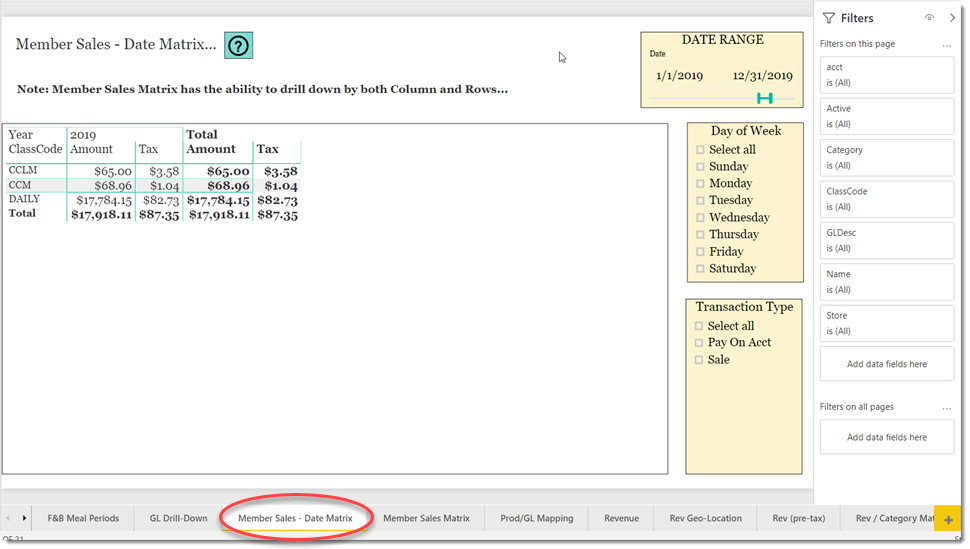Check the Pay On Acct checkbox
This screenshot has height=549, width=970.
[698, 342]
